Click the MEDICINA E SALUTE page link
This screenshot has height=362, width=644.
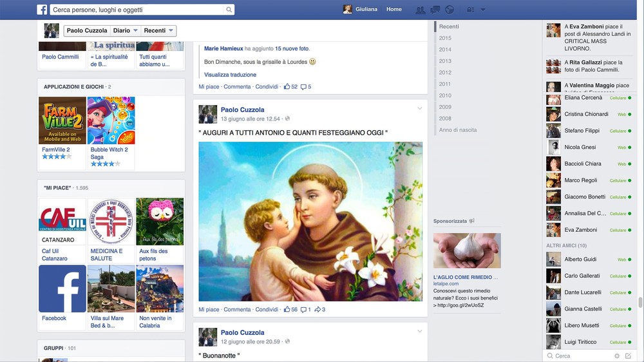(106, 255)
